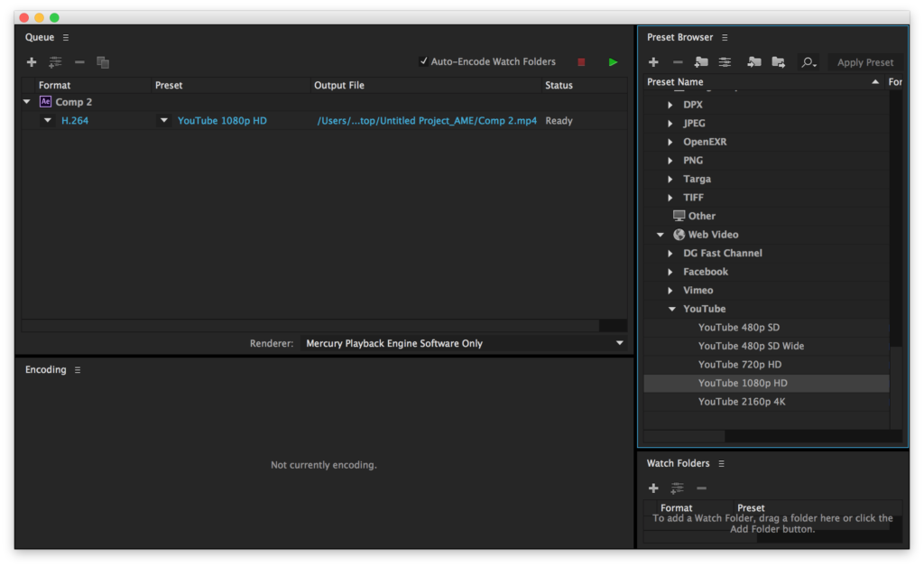This screenshot has width=924, height=567.
Task: Create a new preset group folder
Action: (701, 62)
